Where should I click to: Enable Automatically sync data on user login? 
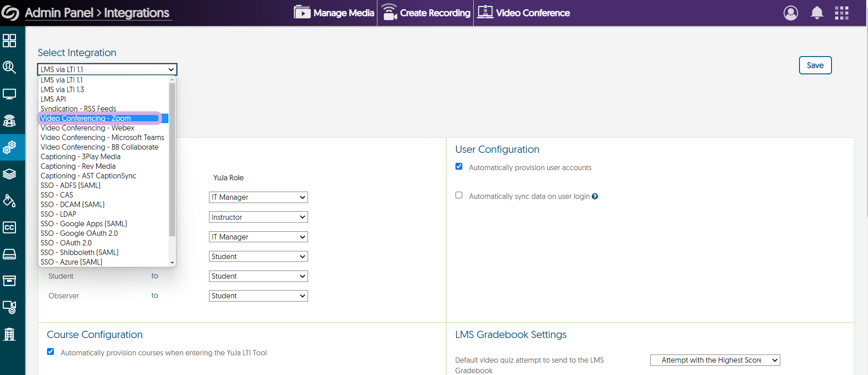pos(459,195)
